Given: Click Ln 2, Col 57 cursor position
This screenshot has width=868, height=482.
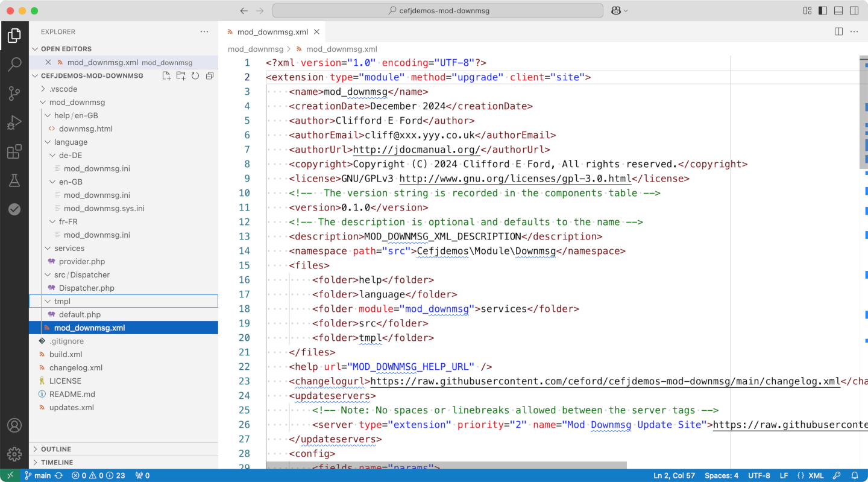Looking at the screenshot, I should [674, 475].
